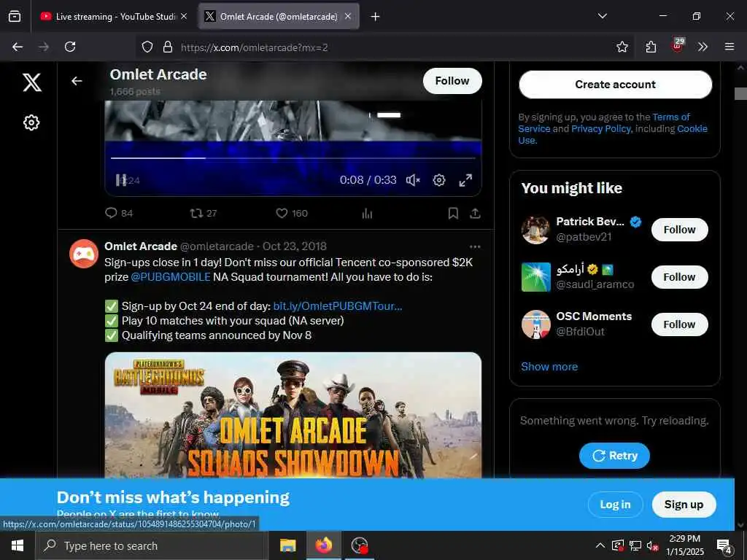Click the browser back arrow

pyautogui.click(x=18, y=47)
